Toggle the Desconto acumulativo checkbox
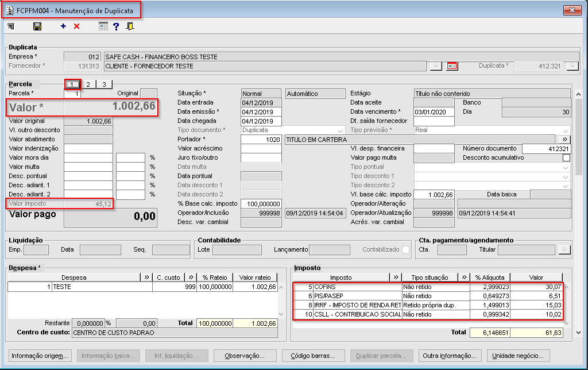Screen dimensions: 588x370 click(x=566, y=157)
